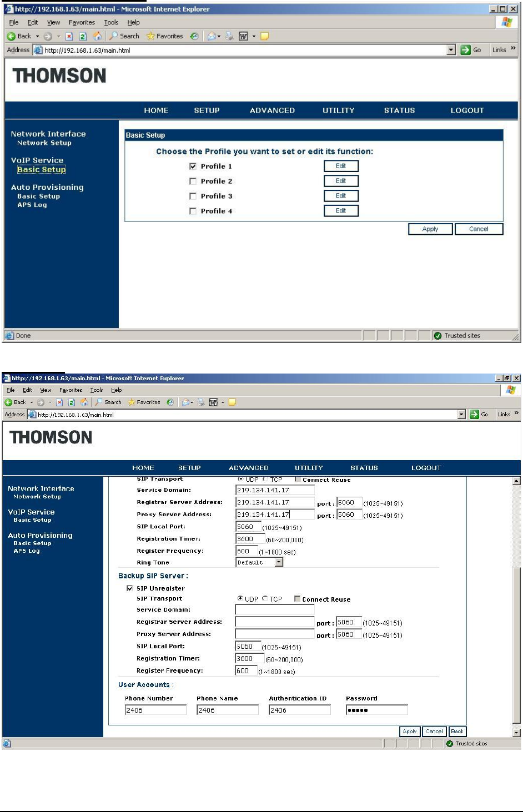Viewport: 523px width, 812px height.
Task: Open the APS Log link in the profile selection window sidebar
Action: (32, 205)
